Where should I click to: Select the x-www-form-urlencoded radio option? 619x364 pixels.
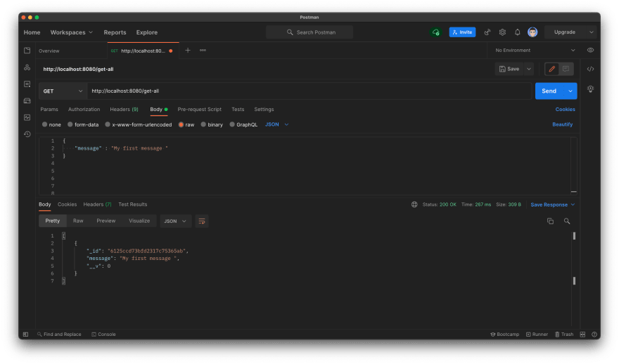click(108, 124)
